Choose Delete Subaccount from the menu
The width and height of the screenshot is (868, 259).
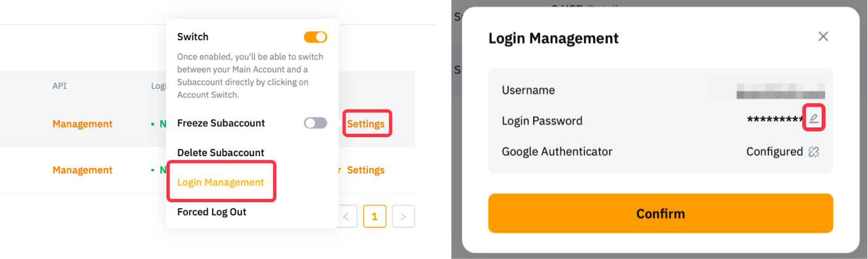click(220, 153)
